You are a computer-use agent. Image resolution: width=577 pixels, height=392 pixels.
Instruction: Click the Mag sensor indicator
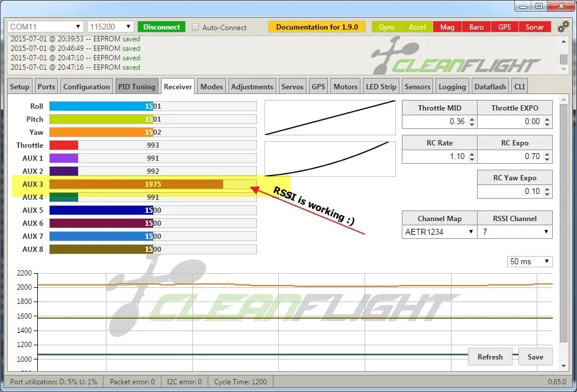(447, 27)
